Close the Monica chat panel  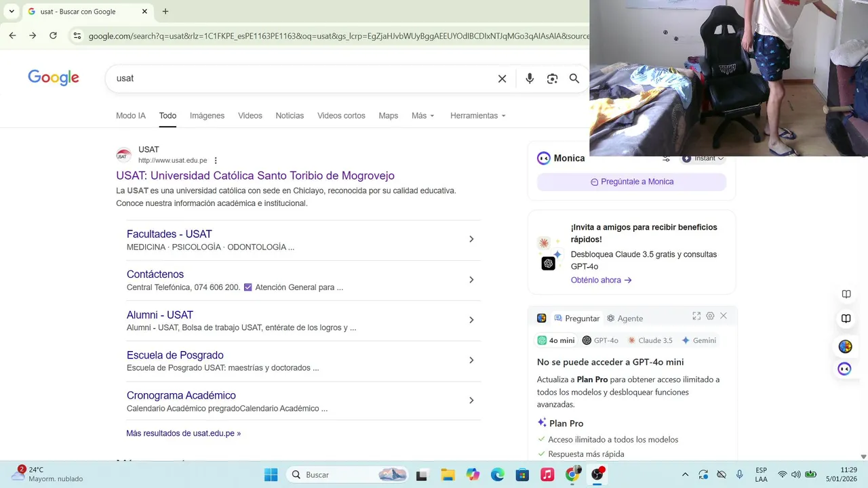(724, 316)
